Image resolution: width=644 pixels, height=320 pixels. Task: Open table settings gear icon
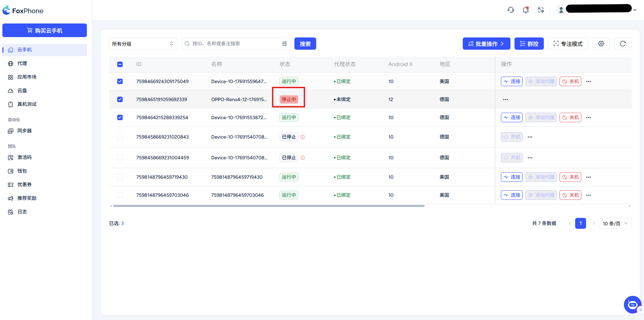click(x=601, y=44)
